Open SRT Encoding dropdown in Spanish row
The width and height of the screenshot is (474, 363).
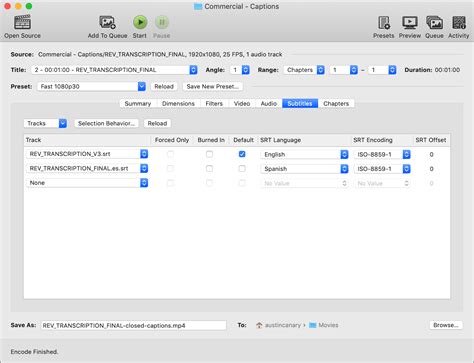382,169
